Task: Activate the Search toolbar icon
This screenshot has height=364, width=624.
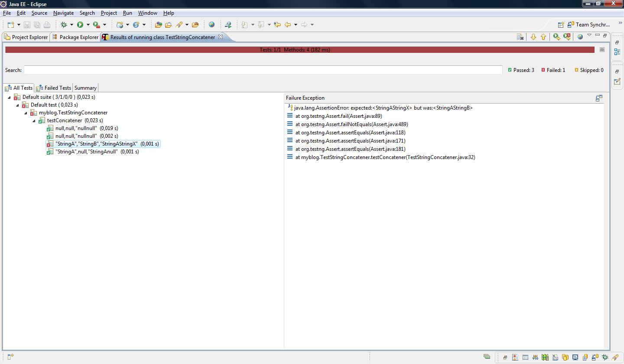Action: tap(228, 25)
